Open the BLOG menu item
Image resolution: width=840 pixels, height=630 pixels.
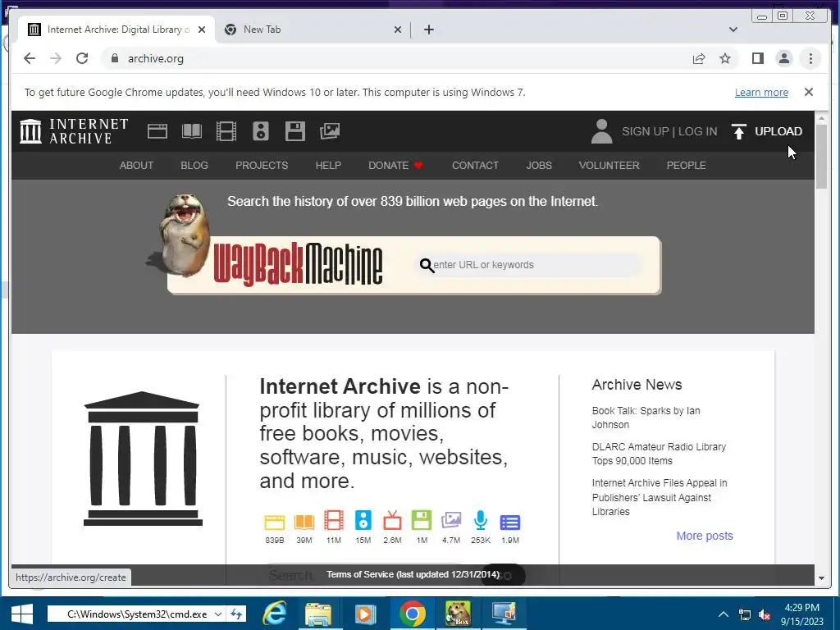[x=194, y=166]
